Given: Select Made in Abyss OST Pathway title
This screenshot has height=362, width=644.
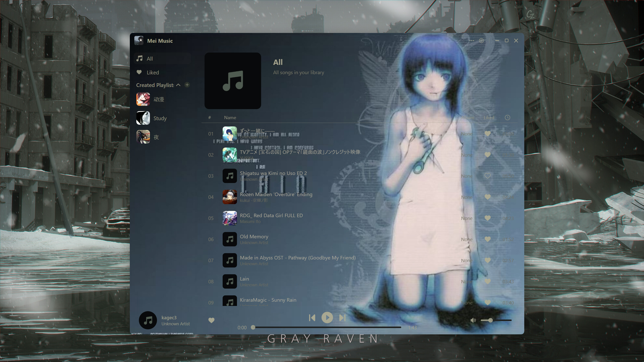Looking at the screenshot, I should [298, 258].
